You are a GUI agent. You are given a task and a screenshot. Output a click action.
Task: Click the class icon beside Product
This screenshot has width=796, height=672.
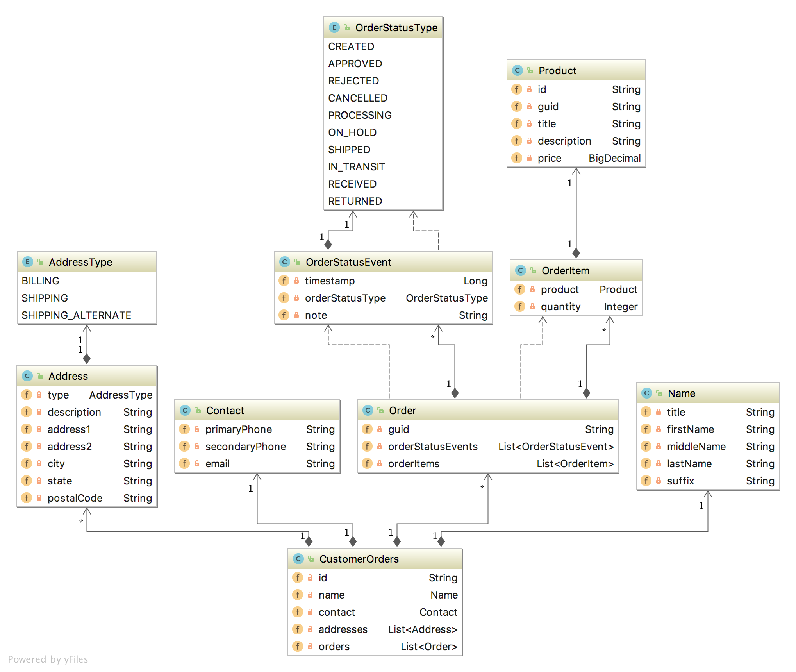point(517,70)
